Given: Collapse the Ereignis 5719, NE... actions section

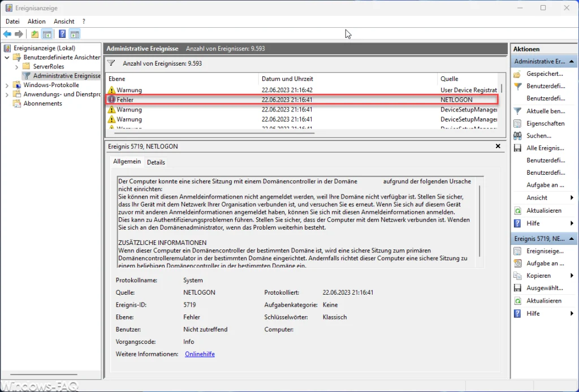Looking at the screenshot, I should pos(571,239).
